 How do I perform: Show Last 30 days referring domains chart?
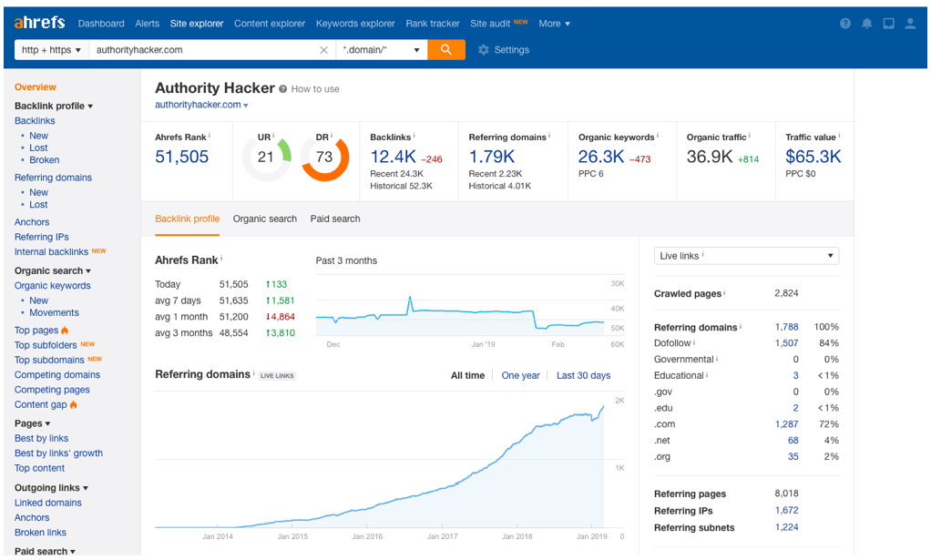coord(583,375)
